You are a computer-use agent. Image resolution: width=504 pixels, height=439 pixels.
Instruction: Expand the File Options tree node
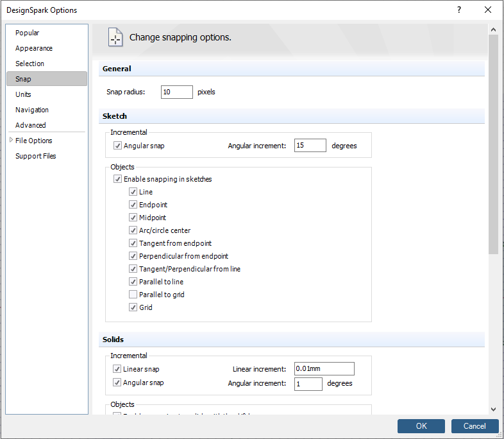click(x=12, y=140)
